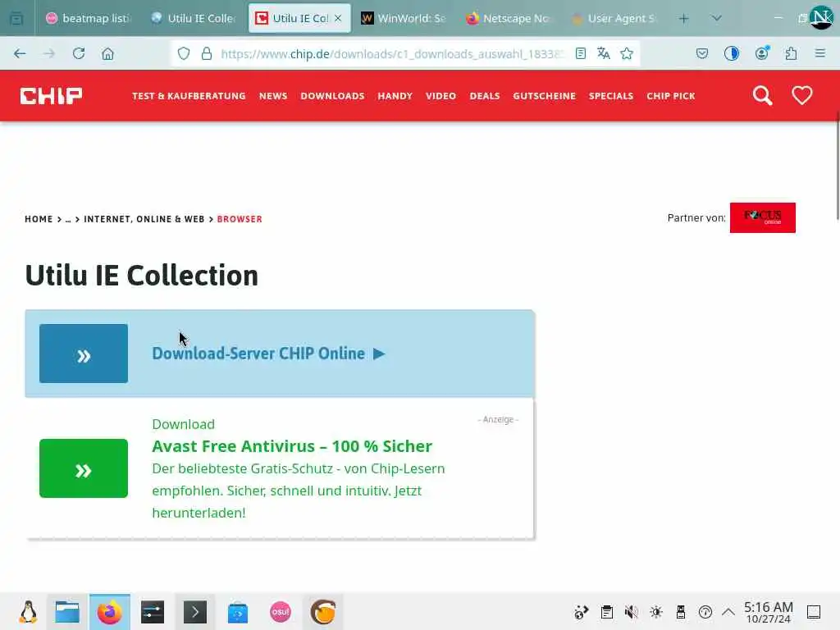Viewport: 840px width, 630px height.
Task: Open Internet, Online & Web breadcrumb
Action: pos(144,219)
